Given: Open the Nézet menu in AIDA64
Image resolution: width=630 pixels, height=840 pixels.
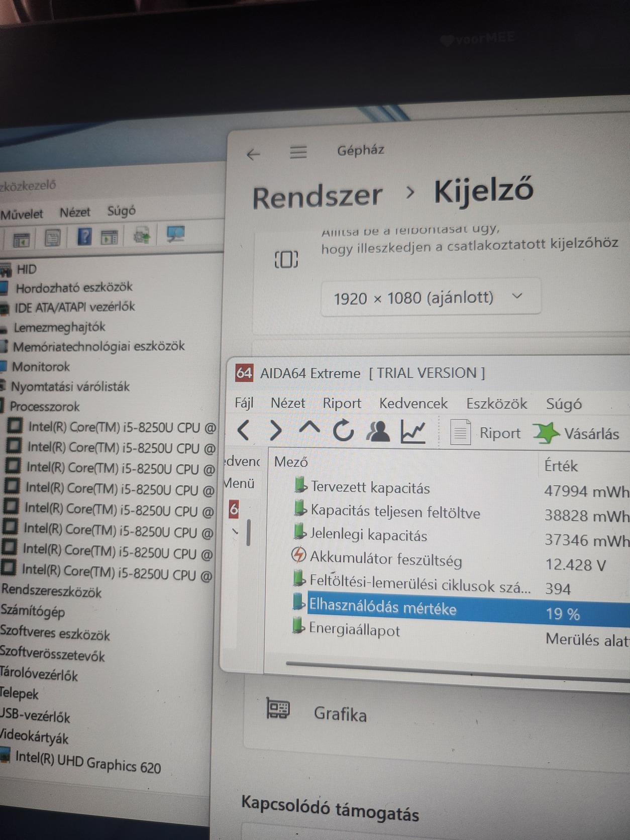Looking at the screenshot, I should click(288, 403).
